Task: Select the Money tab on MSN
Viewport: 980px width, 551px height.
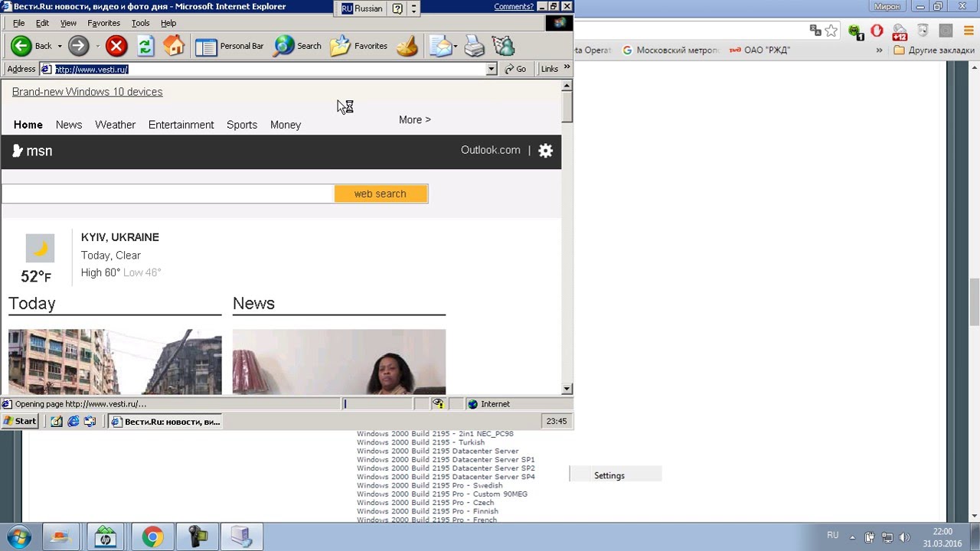Action: point(286,125)
